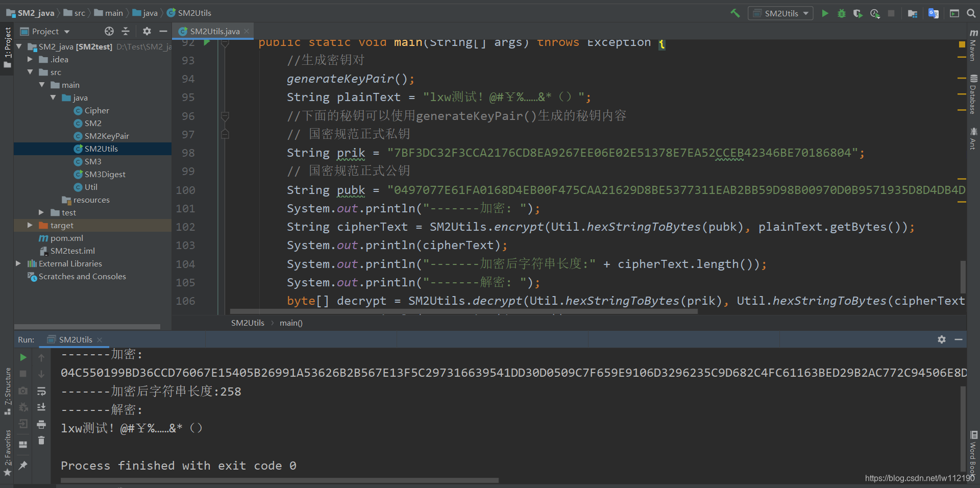Rerun the program from the run panel
Image resolution: width=980 pixels, height=488 pixels.
click(x=22, y=358)
